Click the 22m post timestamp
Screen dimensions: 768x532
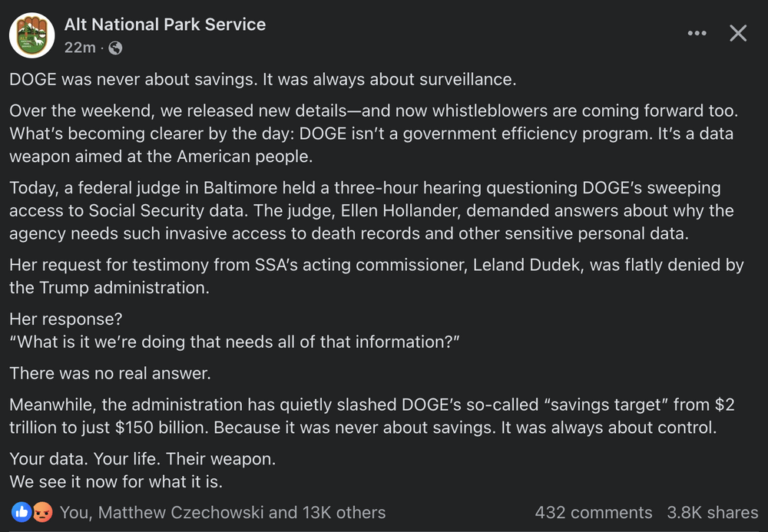(x=80, y=47)
